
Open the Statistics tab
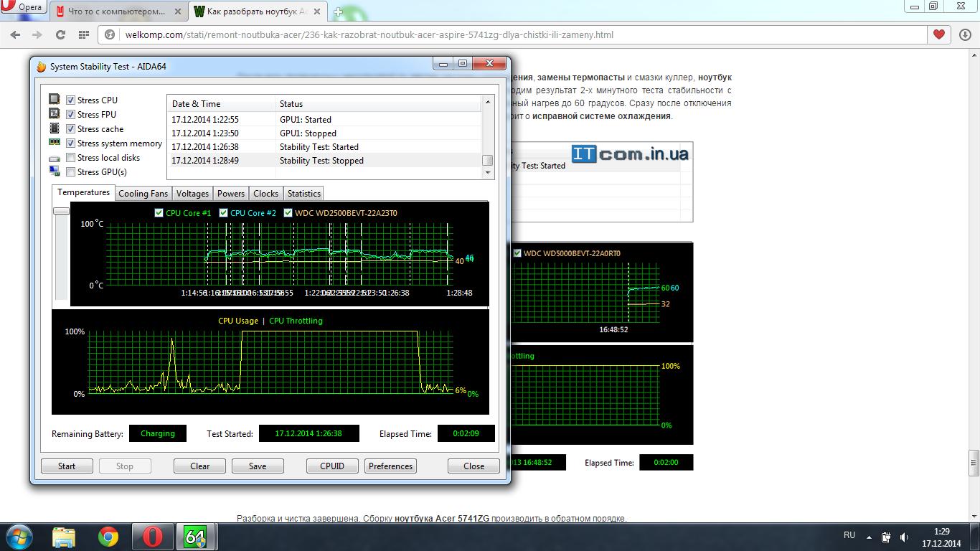coord(304,194)
